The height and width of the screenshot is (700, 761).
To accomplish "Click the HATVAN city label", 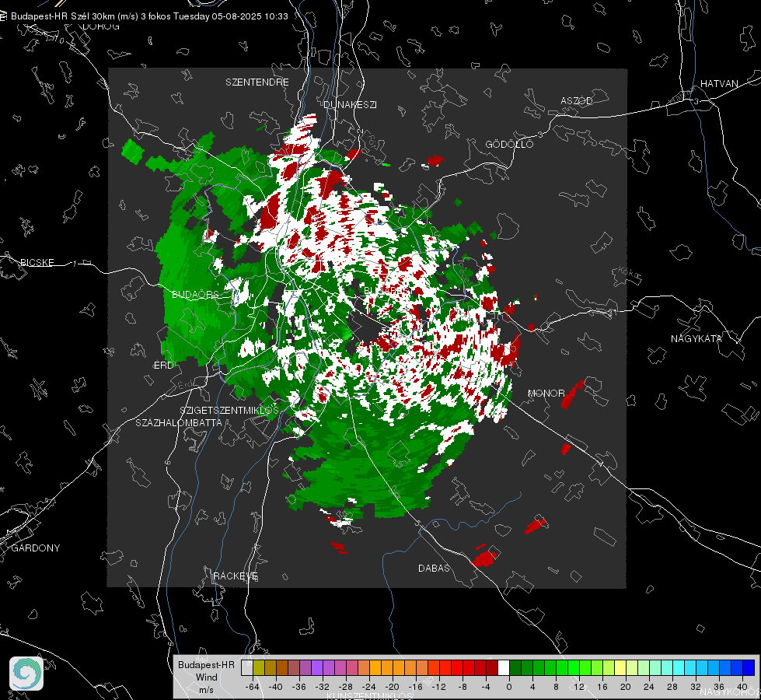I will (719, 83).
